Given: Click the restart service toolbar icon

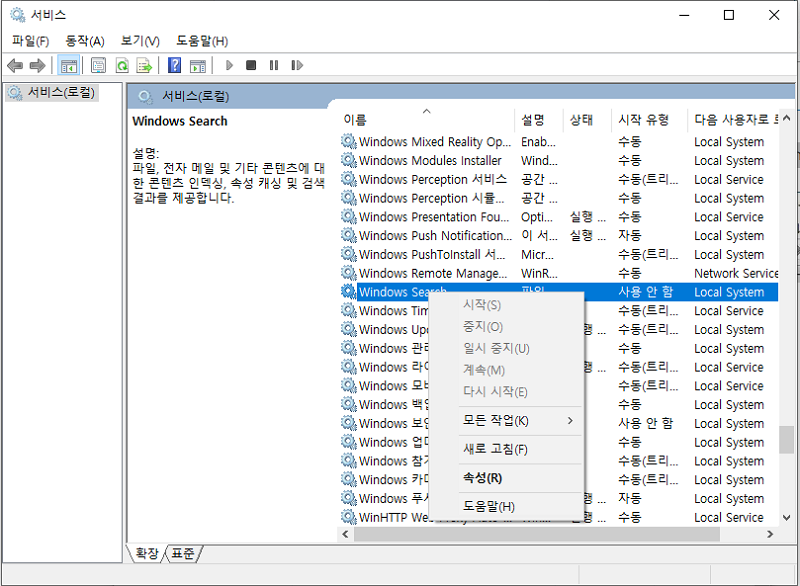Looking at the screenshot, I should (295, 66).
